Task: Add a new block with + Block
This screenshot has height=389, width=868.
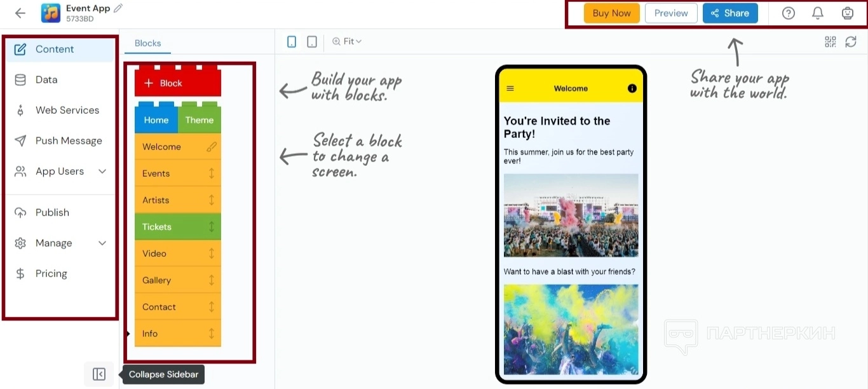Action: pos(178,83)
